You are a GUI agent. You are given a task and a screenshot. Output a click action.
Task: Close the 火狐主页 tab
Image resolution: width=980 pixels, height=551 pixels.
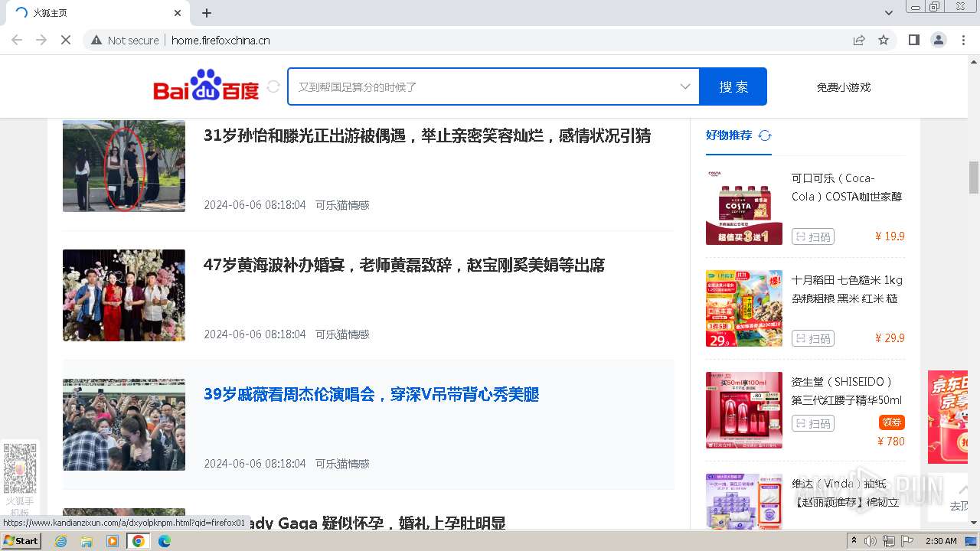coord(178,13)
